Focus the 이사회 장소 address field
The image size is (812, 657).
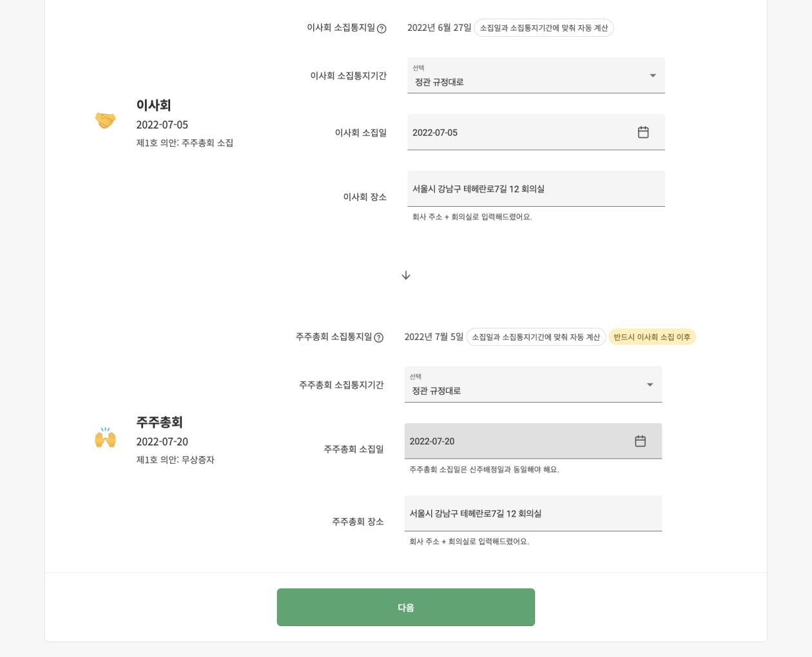coord(535,189)
